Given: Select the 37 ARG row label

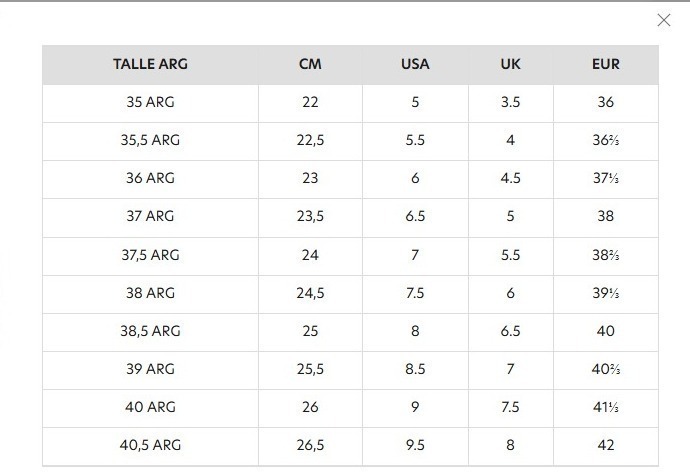Looking at the screenshot, I should [x=150, y=216].
